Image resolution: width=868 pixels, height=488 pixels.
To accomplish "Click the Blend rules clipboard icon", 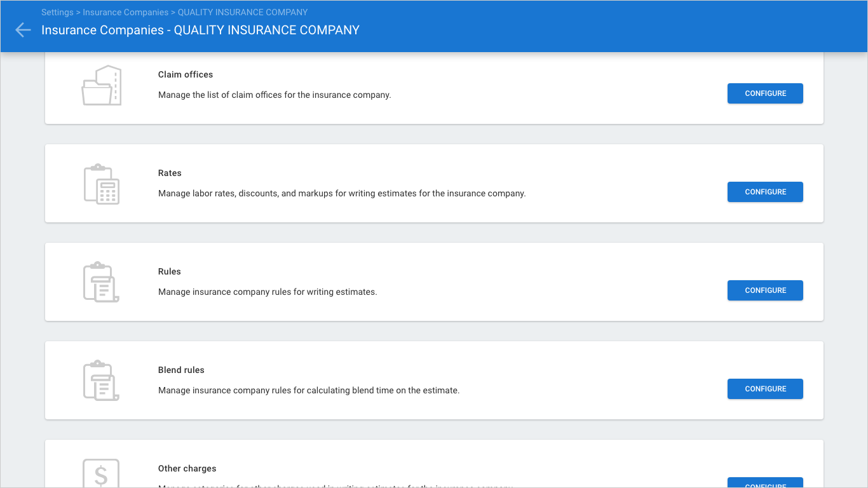I will click(101, 381).
